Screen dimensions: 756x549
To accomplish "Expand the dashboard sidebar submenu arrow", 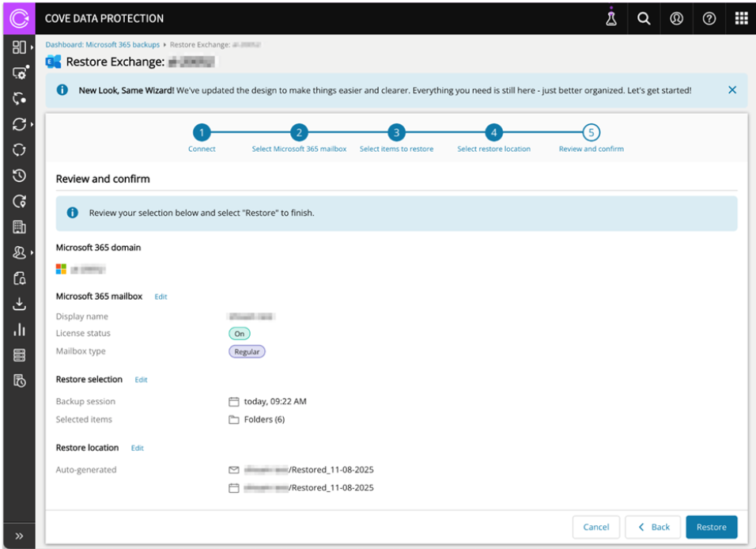I will [32, 47].
